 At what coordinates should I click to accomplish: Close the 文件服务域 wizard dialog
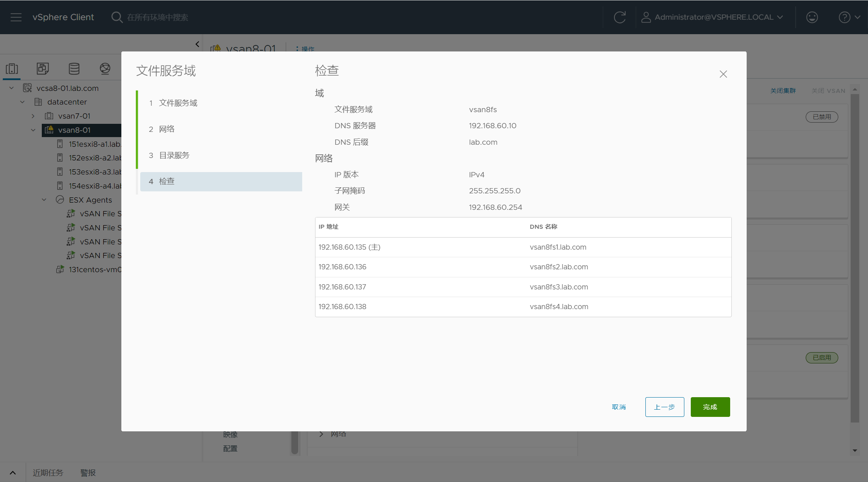(723, 74)
